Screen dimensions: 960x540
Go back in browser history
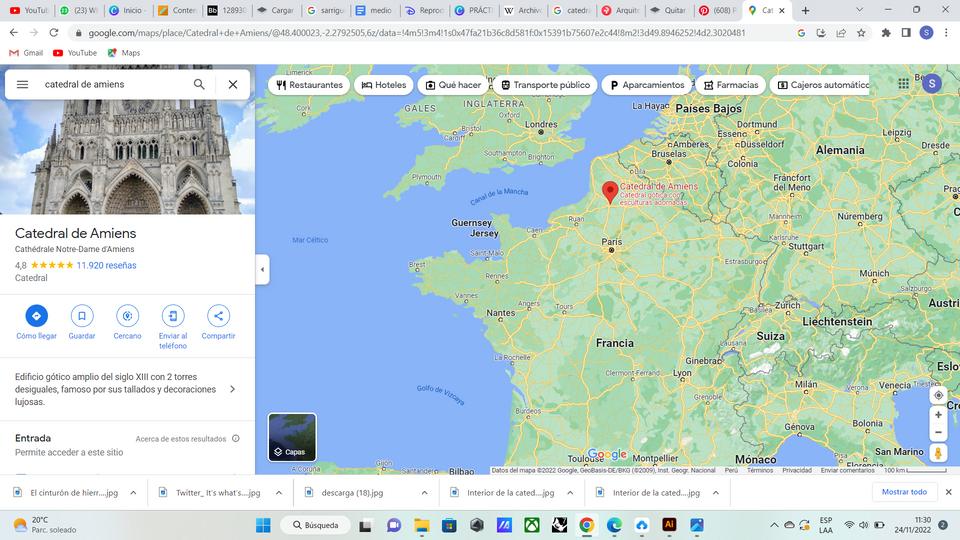tap(14, 32)
